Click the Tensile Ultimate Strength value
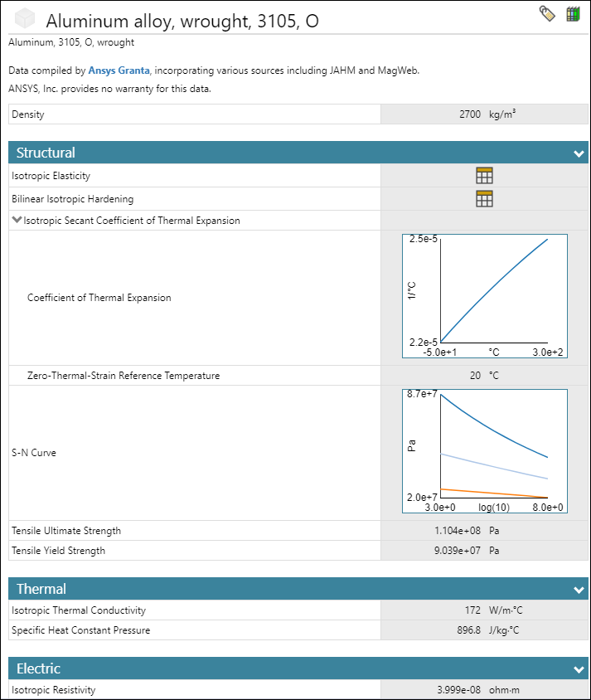This screenshot has width=591, height=700. pos(458,531)
